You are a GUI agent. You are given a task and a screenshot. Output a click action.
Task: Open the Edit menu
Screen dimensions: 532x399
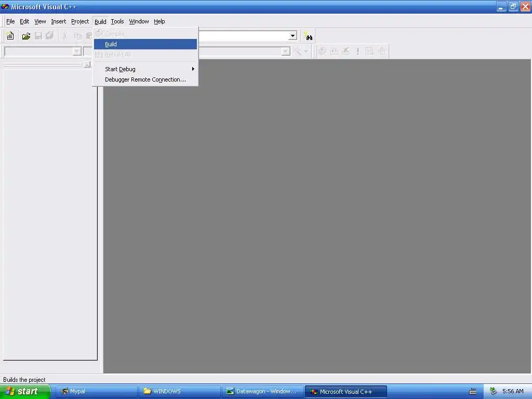click(24, 21)
